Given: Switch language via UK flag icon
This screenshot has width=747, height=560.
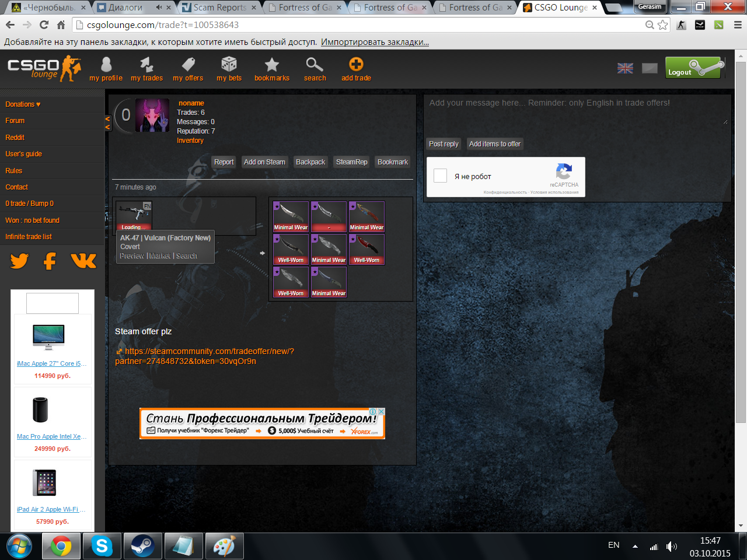Looking at the screenshot, I should (625, 68).
